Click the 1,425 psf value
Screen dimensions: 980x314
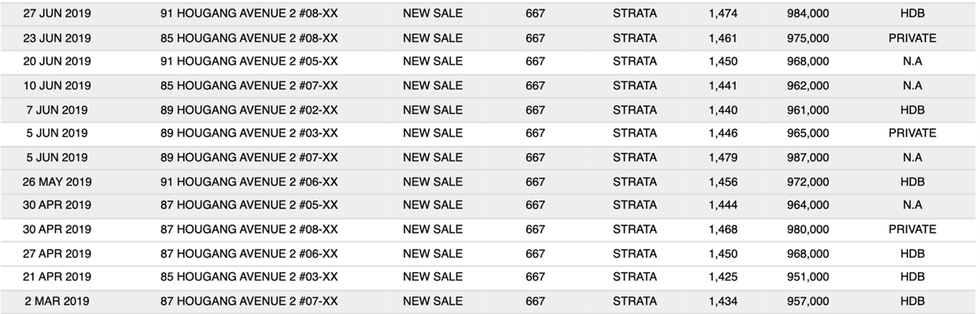point(723,277)
